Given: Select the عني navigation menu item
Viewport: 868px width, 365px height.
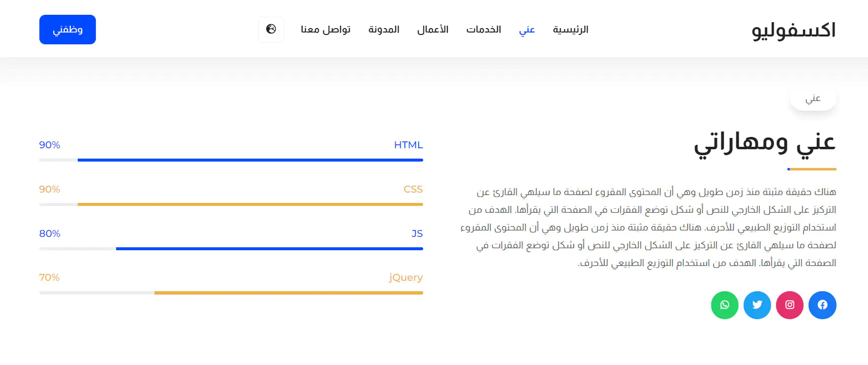Looking at the screenshot, I should [x=527, y=30].
